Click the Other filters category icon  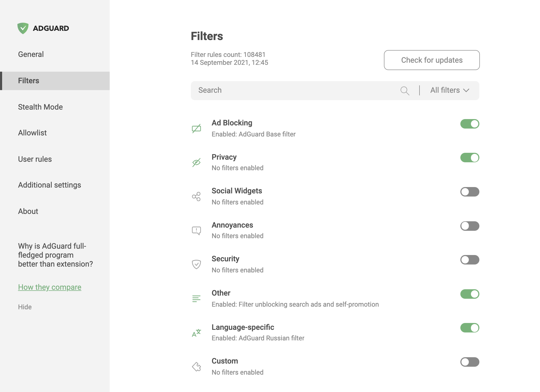pyautogui.click(x=196, y=298)
